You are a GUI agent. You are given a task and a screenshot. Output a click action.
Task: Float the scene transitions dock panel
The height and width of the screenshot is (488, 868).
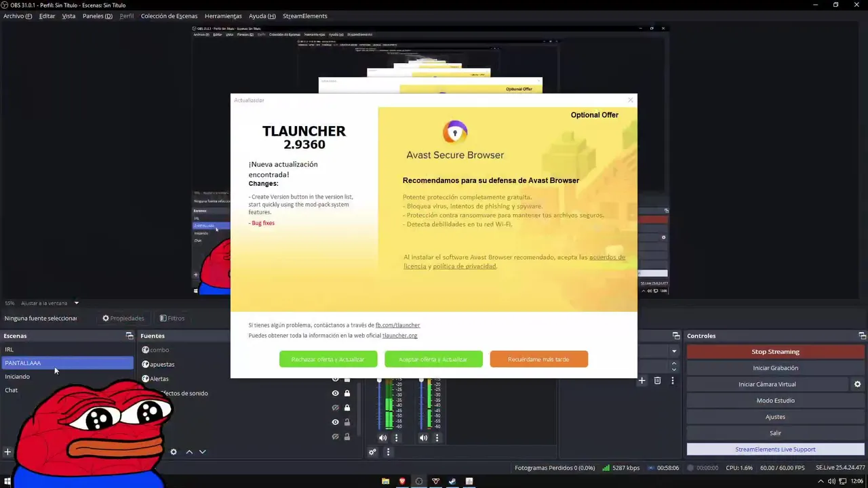click(676, 335)
